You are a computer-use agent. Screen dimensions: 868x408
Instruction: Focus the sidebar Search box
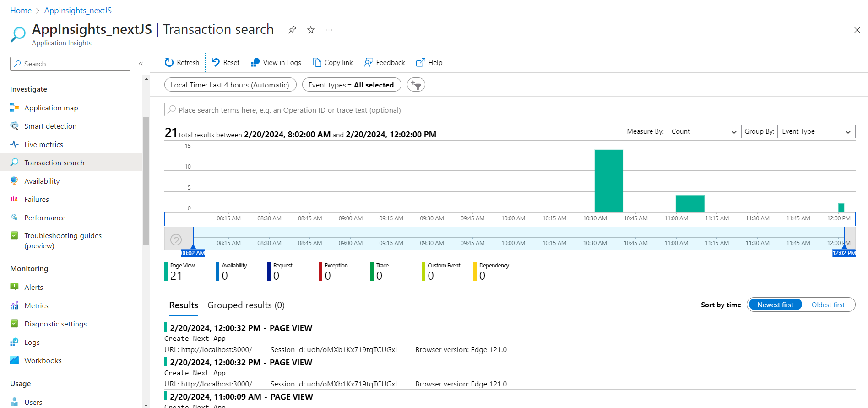click(70, 64)
